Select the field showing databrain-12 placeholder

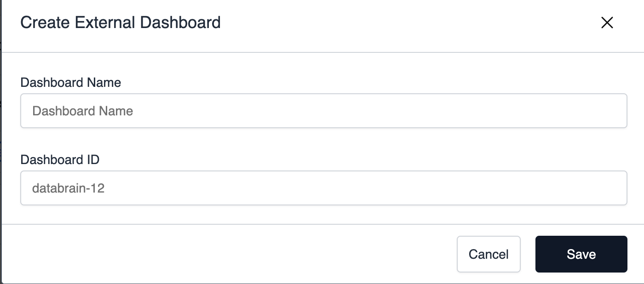tap(322, 187)
